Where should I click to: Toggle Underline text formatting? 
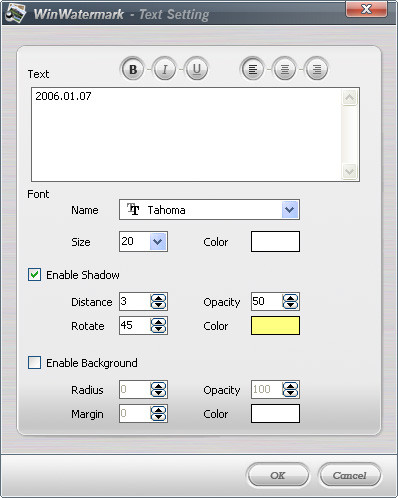[196, 69]
